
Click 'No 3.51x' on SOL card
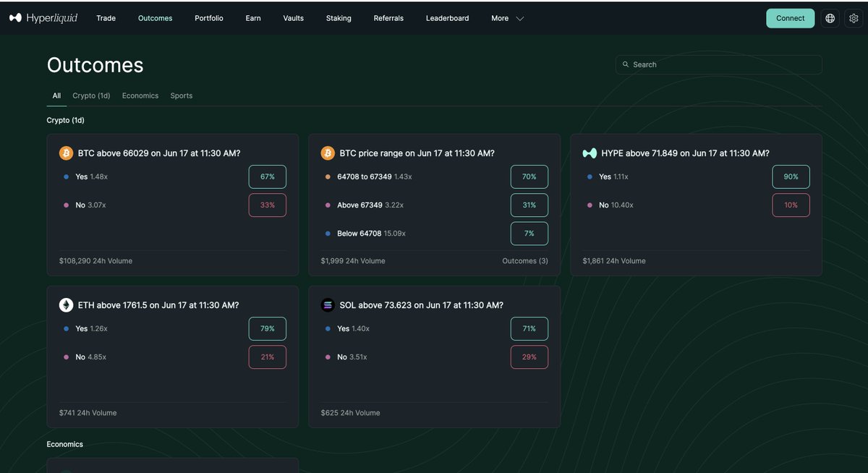[x=353, y=357]
